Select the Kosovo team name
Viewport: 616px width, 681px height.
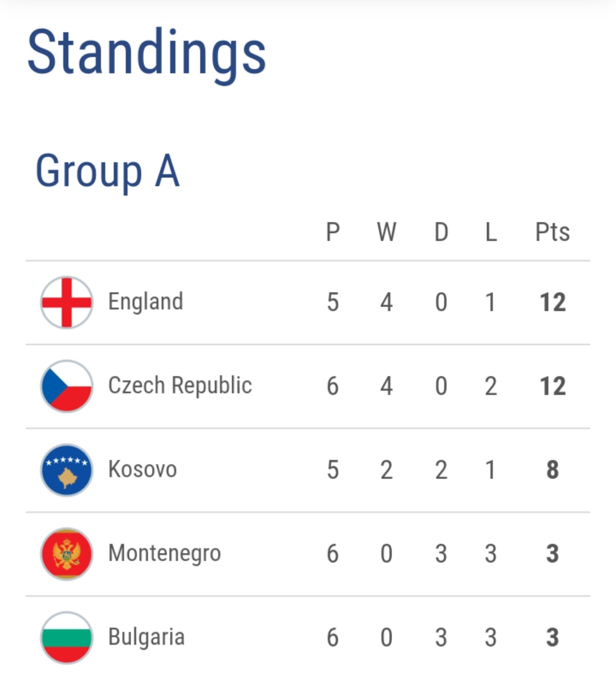143,470
